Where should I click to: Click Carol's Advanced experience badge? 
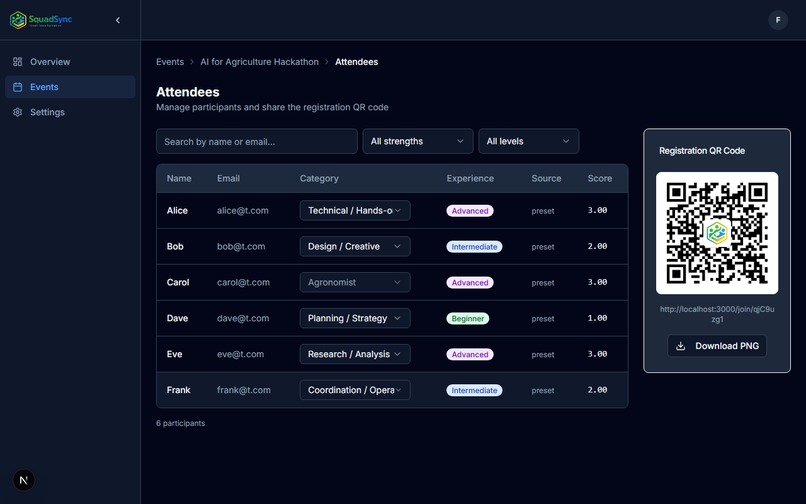470,283
